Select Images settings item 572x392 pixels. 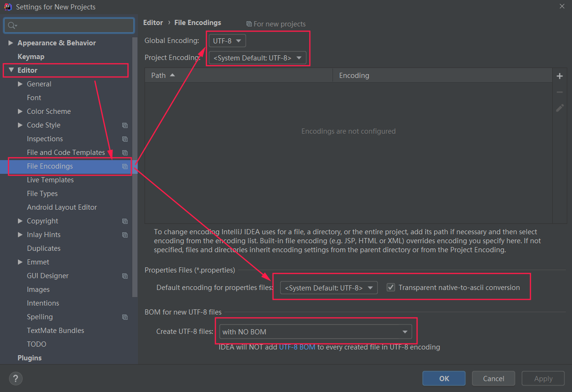tap(38, 290)
